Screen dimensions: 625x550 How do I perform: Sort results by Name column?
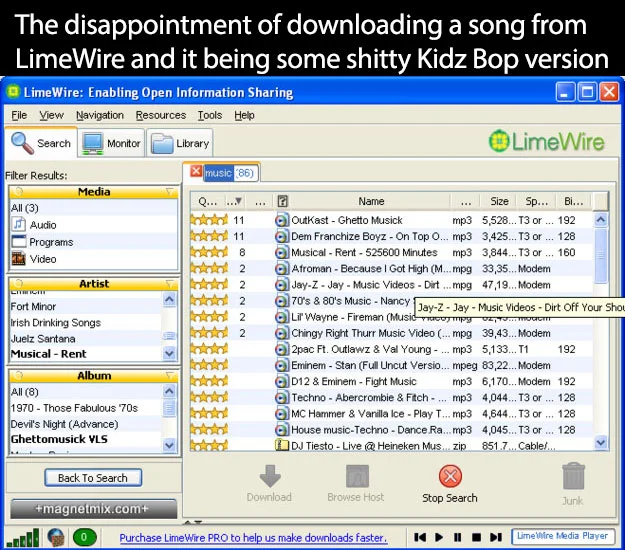371,201
